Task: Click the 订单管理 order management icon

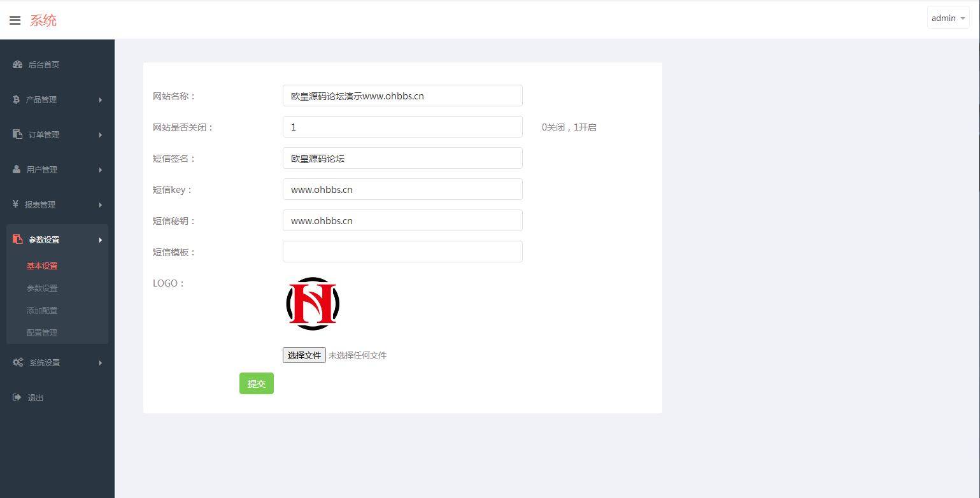Action: click(17, 134)
